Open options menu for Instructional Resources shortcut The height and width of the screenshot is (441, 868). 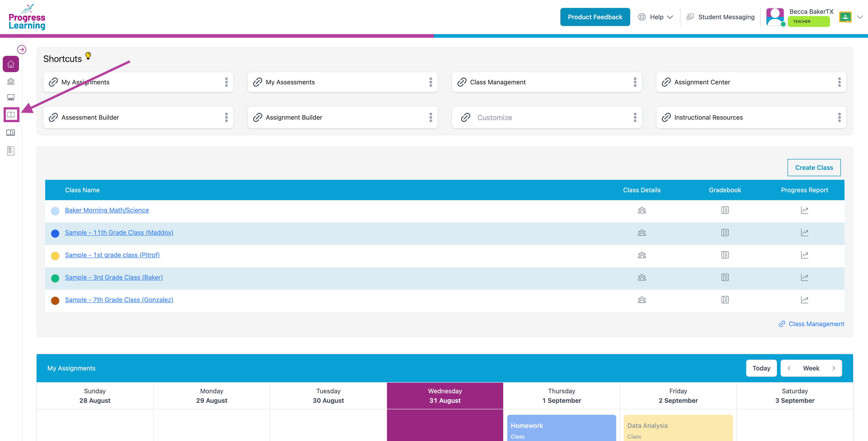[x=839, y=117]
